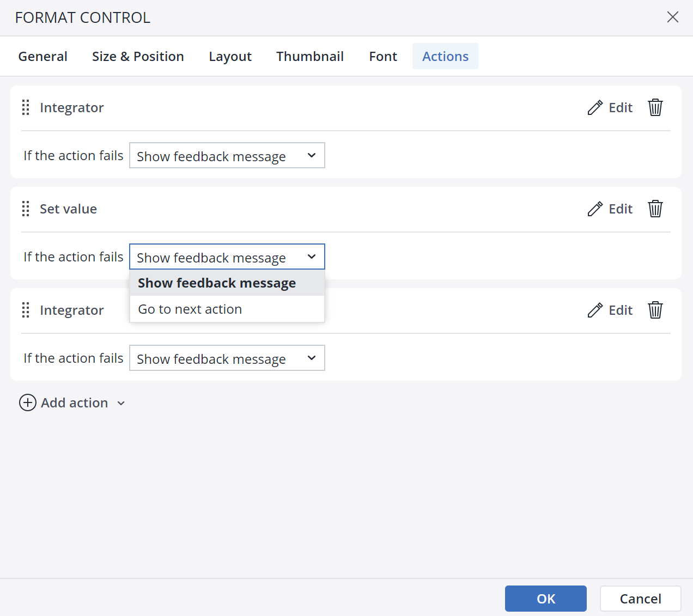Collapse the open Set value failure dropdown
The image size is (693, 616).
pyautogui.click(x=227, y=257)
